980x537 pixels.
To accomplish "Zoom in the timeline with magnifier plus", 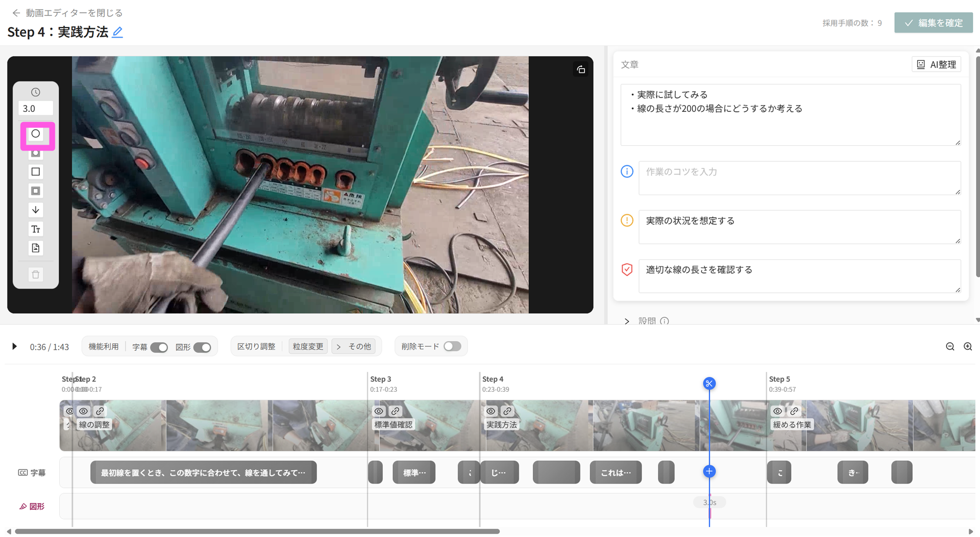I will 968,347.
